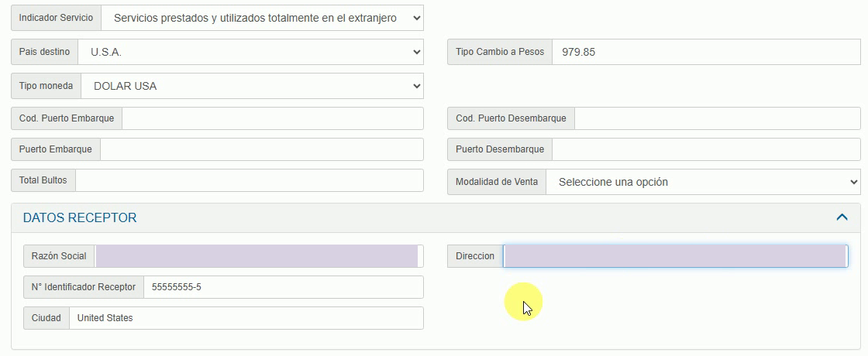Open the Tipo moneda dropdown
The width and height of the screenshot is (868, 356).
(252, 86)
